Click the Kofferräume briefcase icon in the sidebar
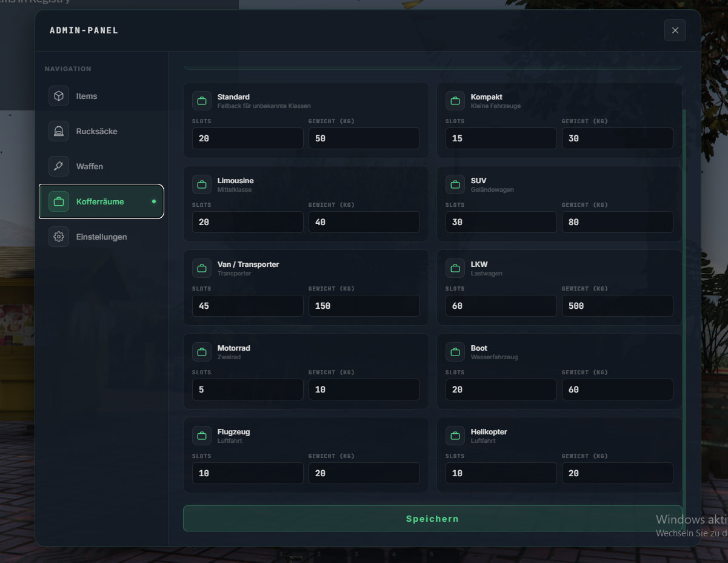The width and height of the screenshot is (728, 563). (x=59, y=201)
